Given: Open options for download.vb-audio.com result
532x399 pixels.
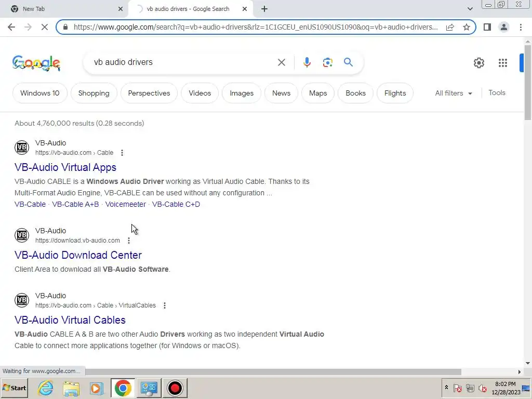Looking at the screenshot, I should click(129, 241).
